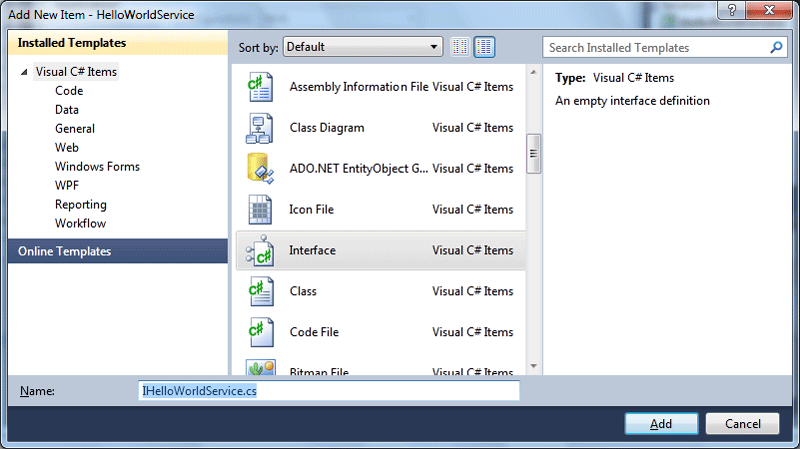Open the Installed Templates section
This screenshot has width=800, height=449.
point(118,43)
